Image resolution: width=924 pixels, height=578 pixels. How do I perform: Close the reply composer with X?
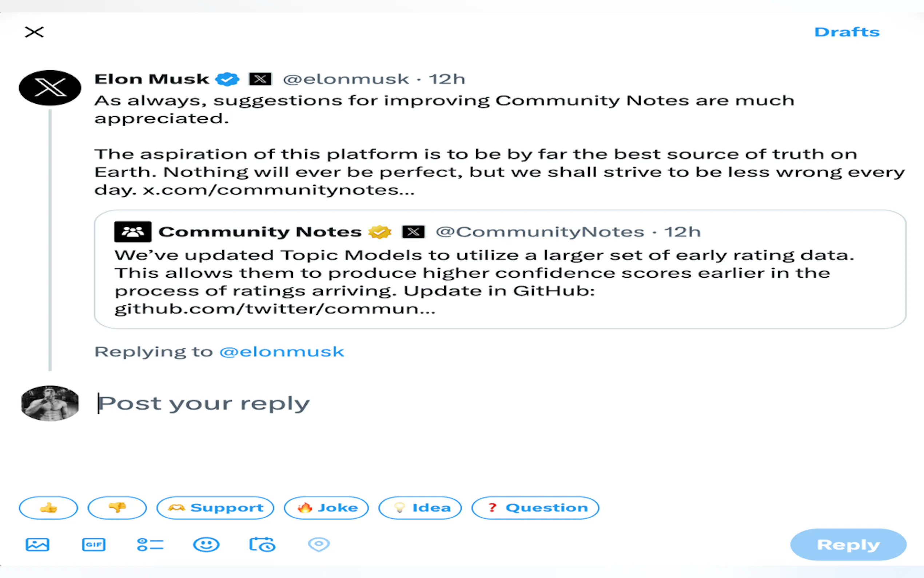click(x=35, y=32)
